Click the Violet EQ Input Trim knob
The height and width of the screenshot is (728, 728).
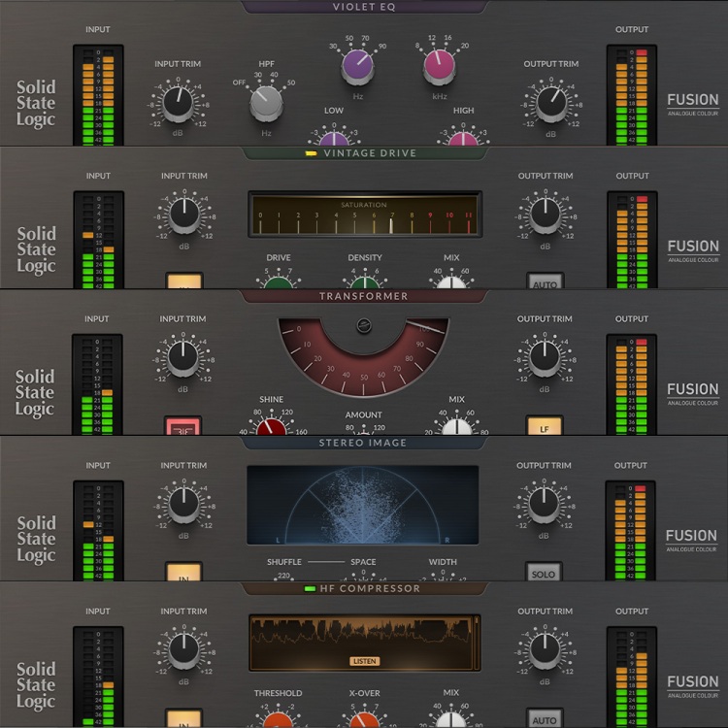point(178,100)
